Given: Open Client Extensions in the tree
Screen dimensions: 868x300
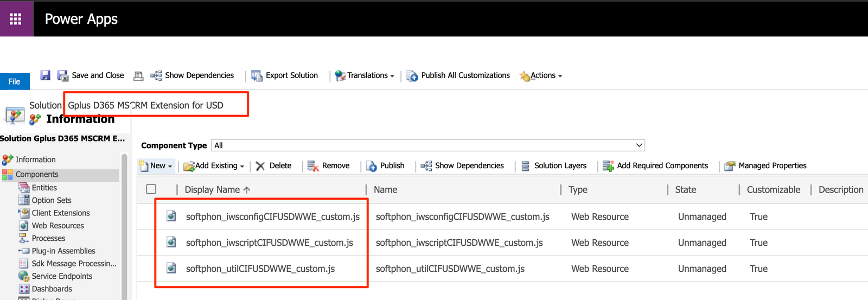Looking at the screenshot, I should [61, 213].
